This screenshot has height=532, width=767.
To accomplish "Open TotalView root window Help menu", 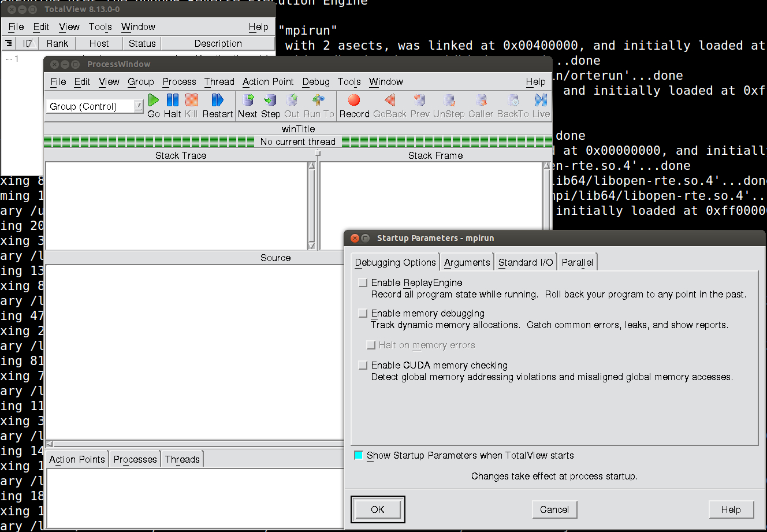I will 259,27.
